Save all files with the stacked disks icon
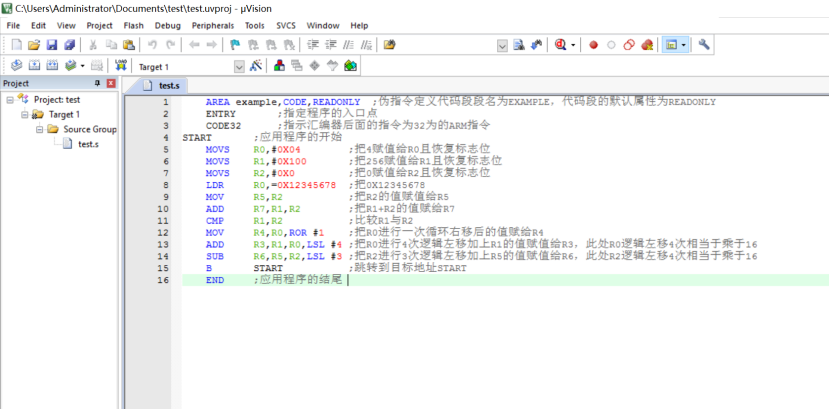This screenshot has height=409, width=829. pos(69,45)
